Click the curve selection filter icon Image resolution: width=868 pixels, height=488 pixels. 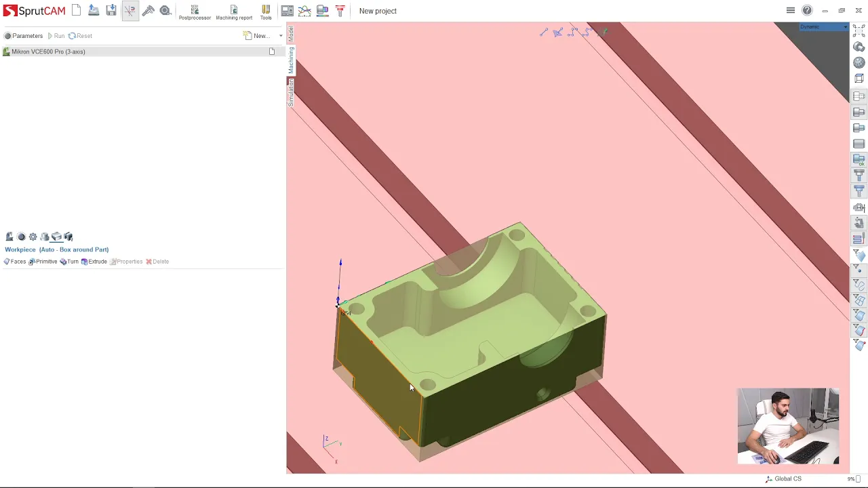click(859, 284)
